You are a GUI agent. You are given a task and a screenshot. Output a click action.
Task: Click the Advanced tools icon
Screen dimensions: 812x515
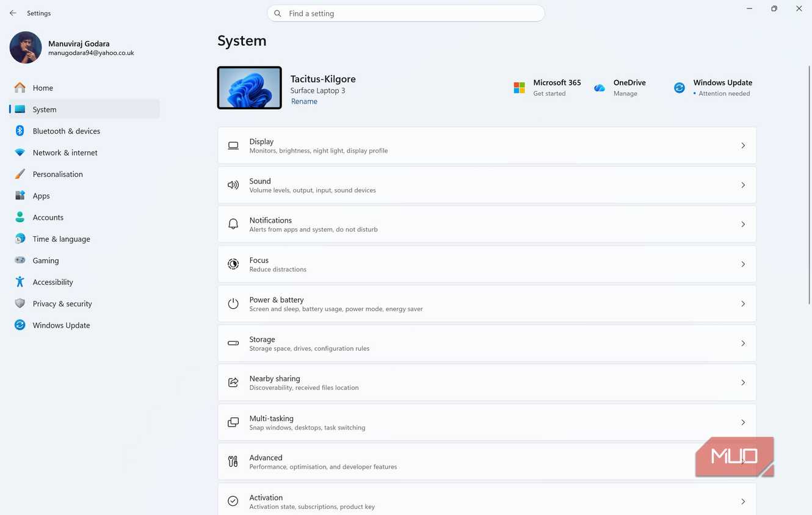(x=233, y=461)
